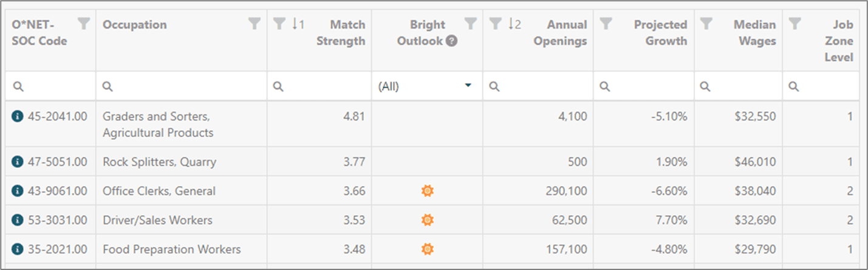Open filter icon for Median Wages column
868x270 pixels.
(706, 24)
